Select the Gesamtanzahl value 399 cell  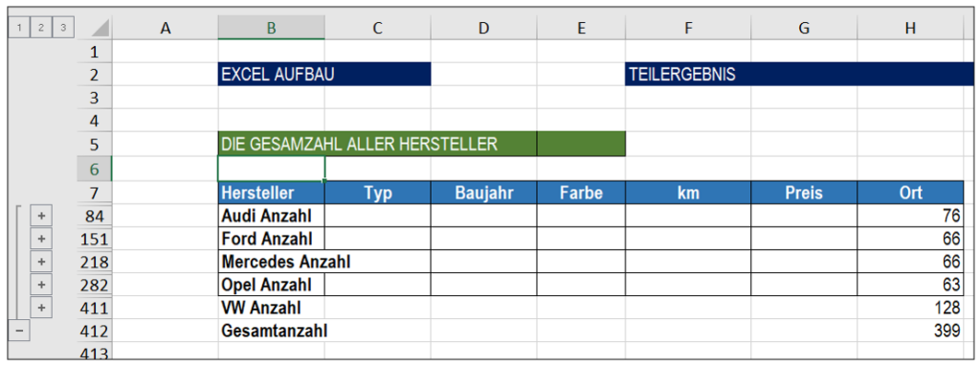pyautogui.click(x=910, y=331)
